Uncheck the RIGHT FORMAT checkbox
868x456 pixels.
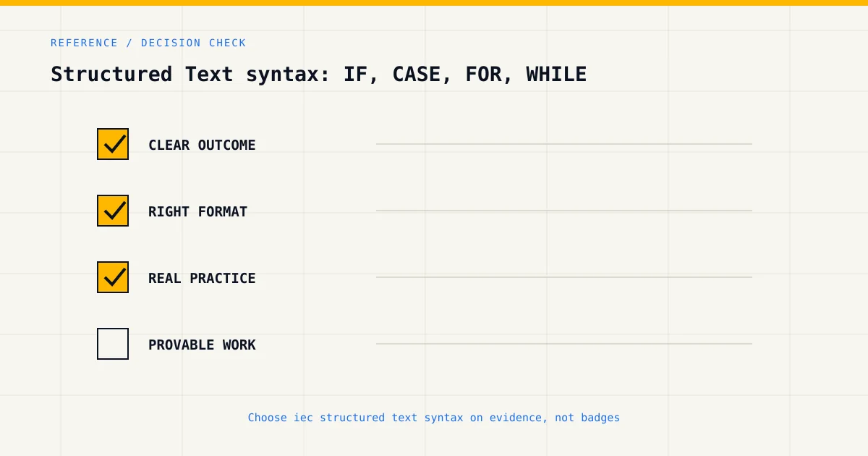(x=113, y=211)
